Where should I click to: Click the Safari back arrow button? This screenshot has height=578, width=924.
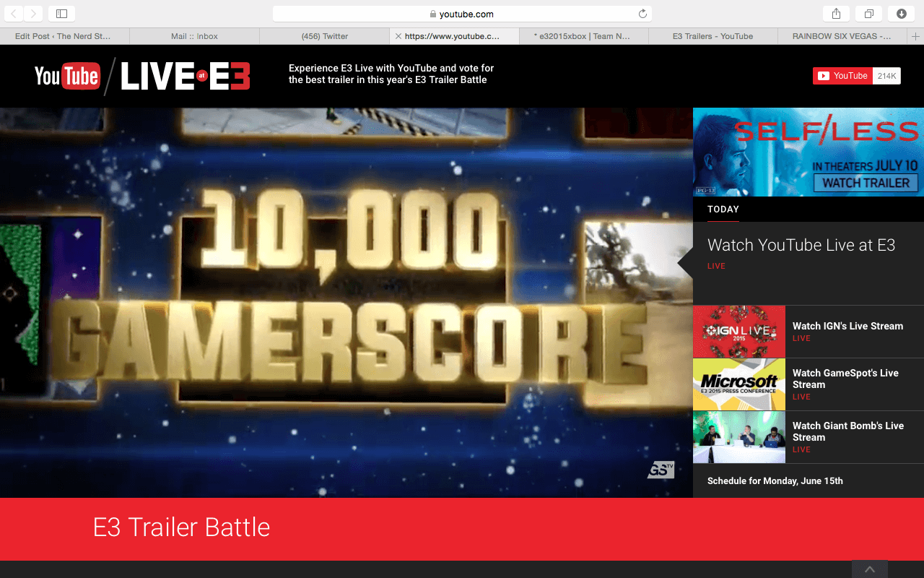click(x=14, y=14)
